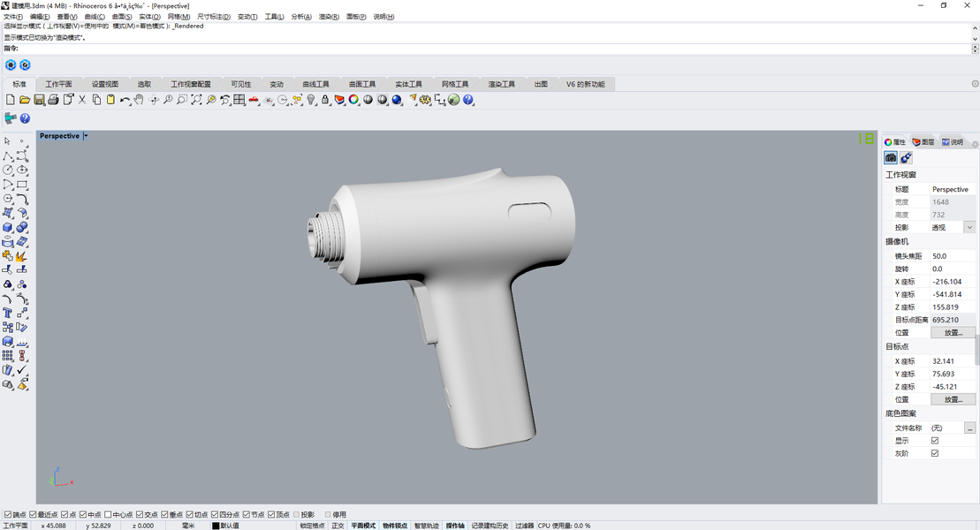Open the Perspective viewport title dropdown arrow
Screen dimensions: 980x530
tap(86, 136)
